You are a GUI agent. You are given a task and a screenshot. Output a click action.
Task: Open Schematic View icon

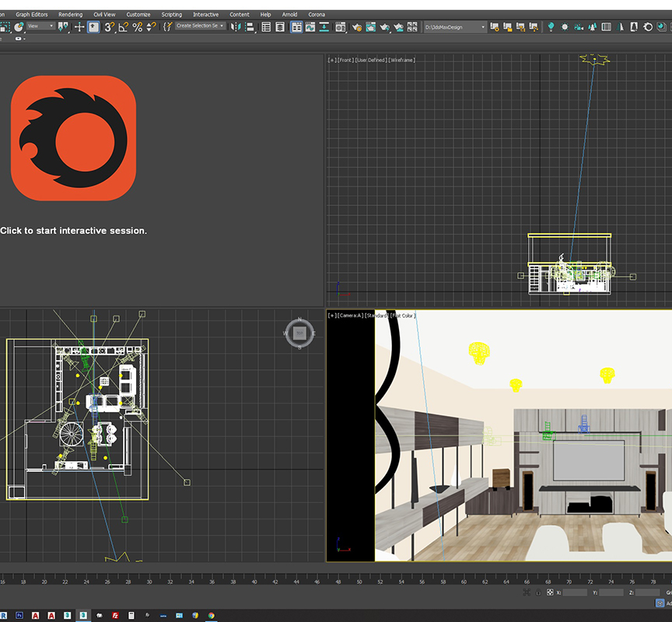click(x=324, y=27)
